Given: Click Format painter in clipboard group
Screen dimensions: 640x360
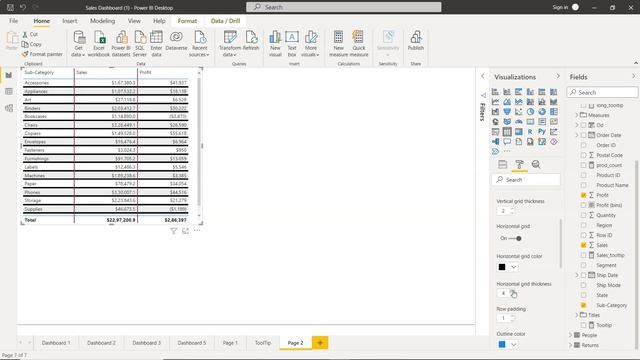Looking at the screenshot, I should pyautogui.click(x=42, y=54).
